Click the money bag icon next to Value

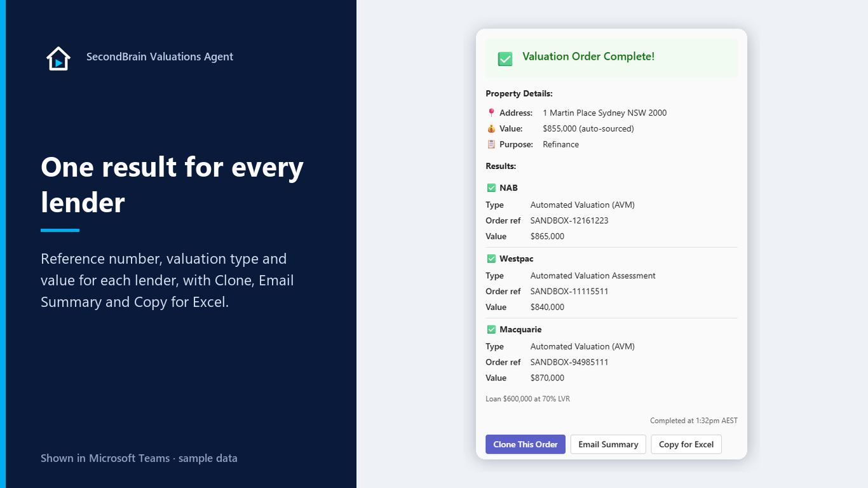(x=491, y=129)
